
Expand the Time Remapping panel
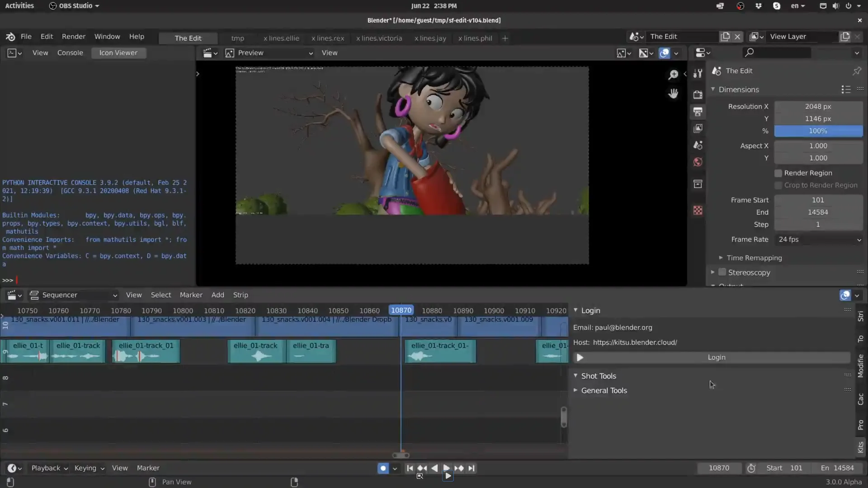(x=754, y=258)
